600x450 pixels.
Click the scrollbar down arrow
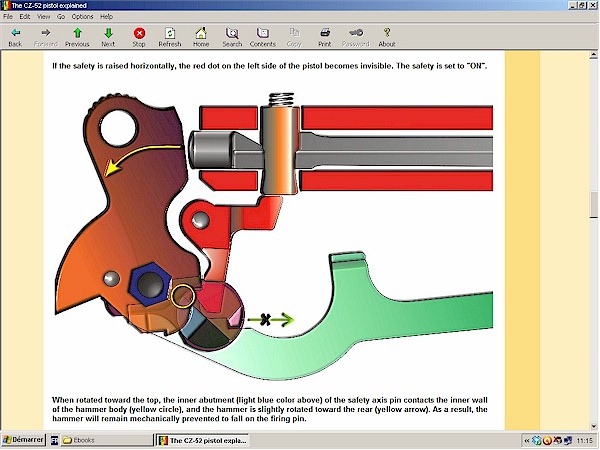593,426
